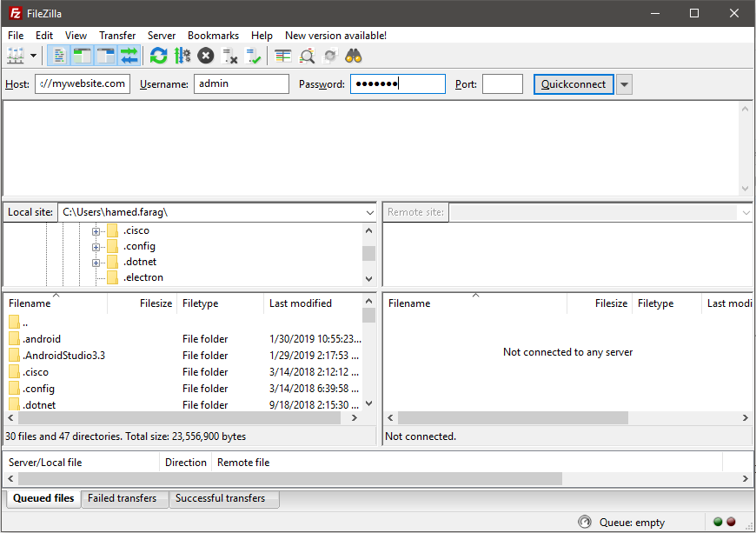Viewport: 756px width, 533px height.
Task: Sort remote files by Filename column
Action: 475,303
